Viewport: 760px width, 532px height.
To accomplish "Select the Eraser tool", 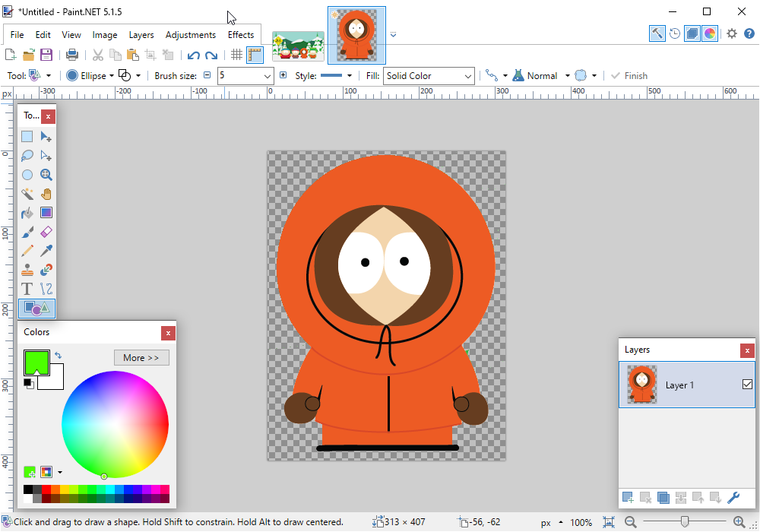I will point(46,232).
